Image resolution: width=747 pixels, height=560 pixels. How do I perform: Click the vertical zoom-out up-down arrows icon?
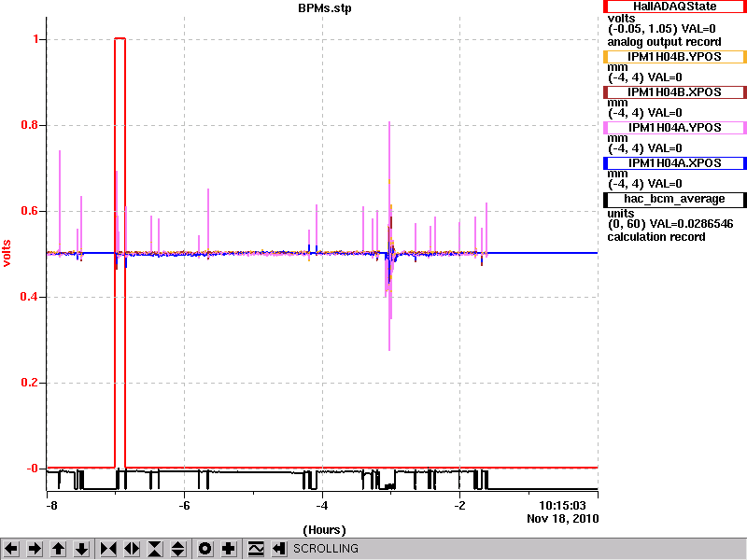point(178,549)
